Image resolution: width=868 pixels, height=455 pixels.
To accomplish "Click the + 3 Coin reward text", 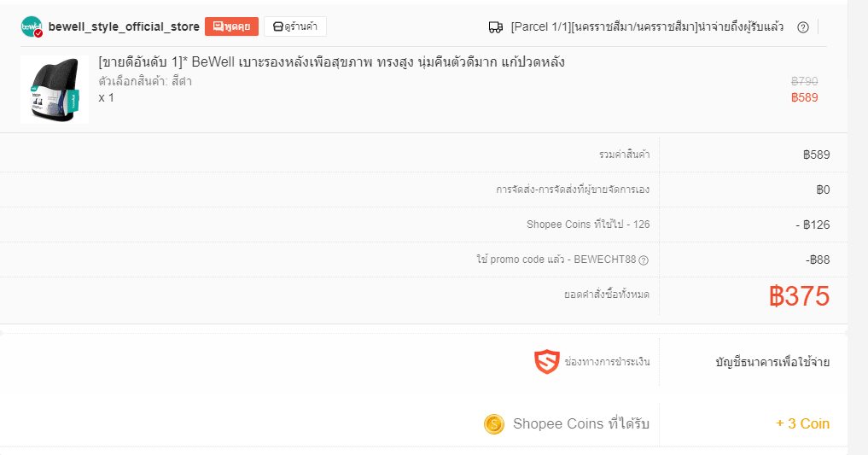I will [802, 423].
